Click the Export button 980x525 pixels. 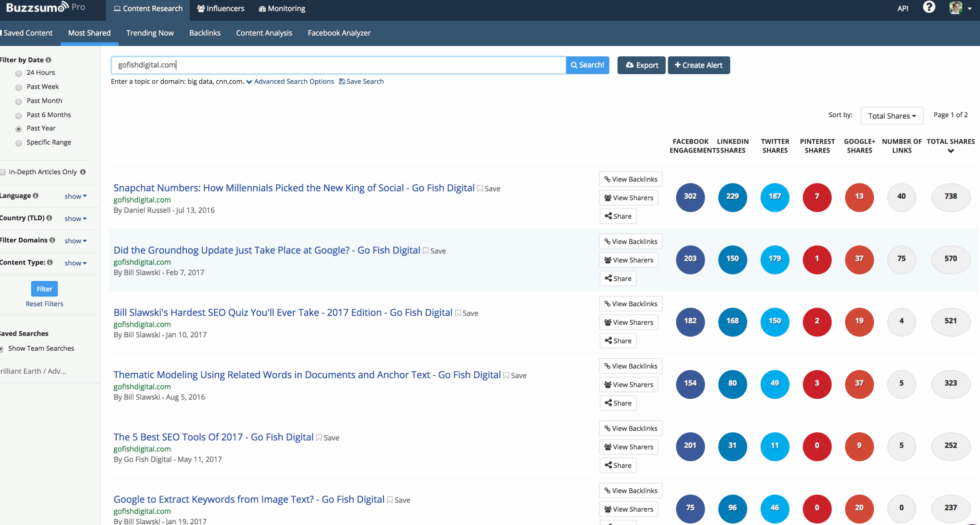tap(641, 65)
